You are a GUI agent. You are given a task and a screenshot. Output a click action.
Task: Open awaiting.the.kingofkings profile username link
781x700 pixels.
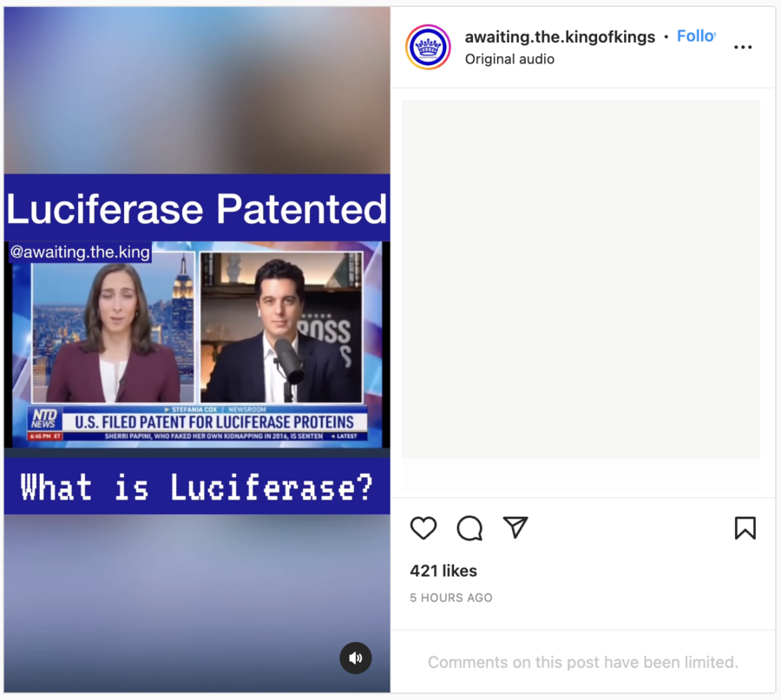click(560, 36)
